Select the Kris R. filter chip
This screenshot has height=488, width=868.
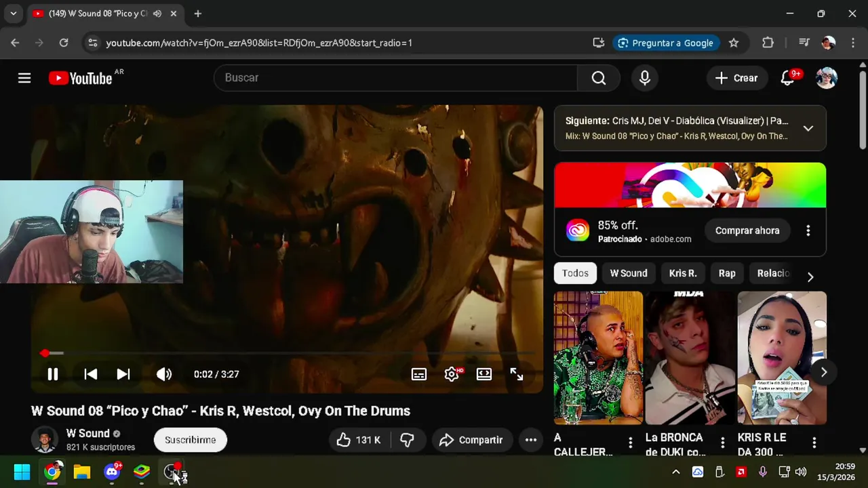(x=683, y=273)
